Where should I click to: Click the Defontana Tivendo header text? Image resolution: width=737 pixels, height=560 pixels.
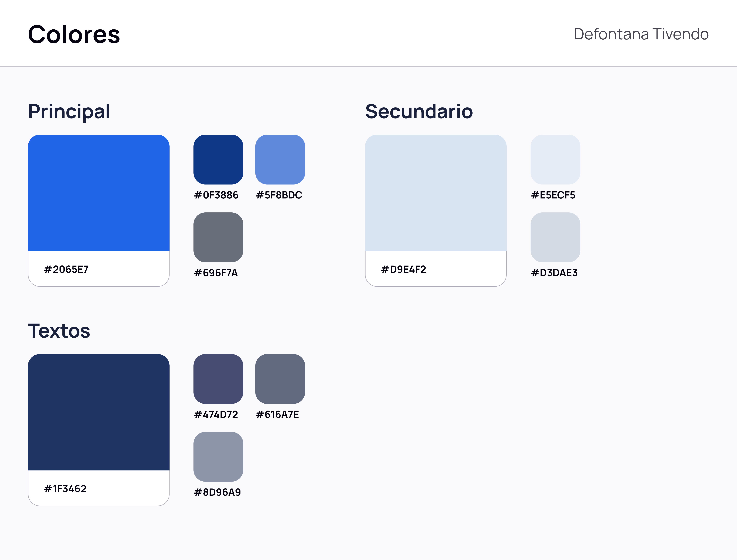[641, 34]
